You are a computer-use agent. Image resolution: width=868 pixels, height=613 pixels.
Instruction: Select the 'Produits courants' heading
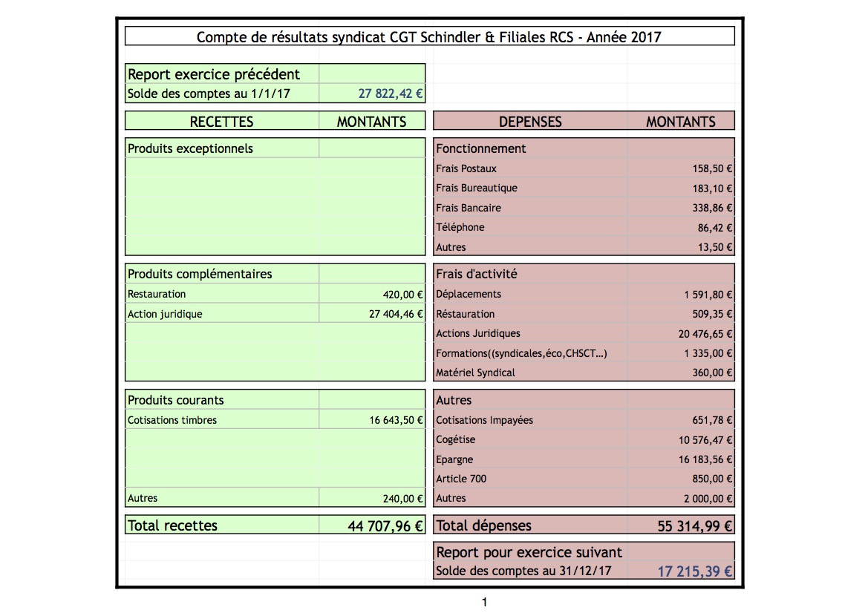click(175, 400)
